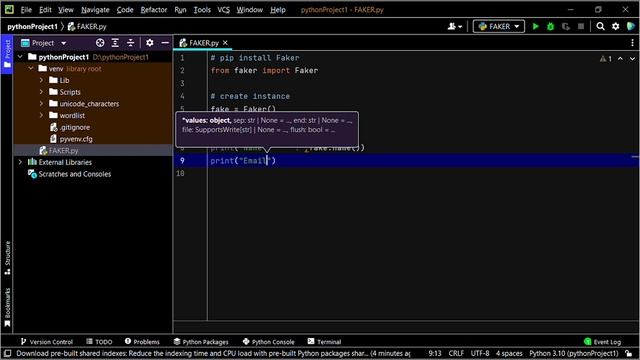The width and height of the screenshot is (640, 360).
Task: Open the FAKER run configuration dropdown
Action: coord(499,27)
